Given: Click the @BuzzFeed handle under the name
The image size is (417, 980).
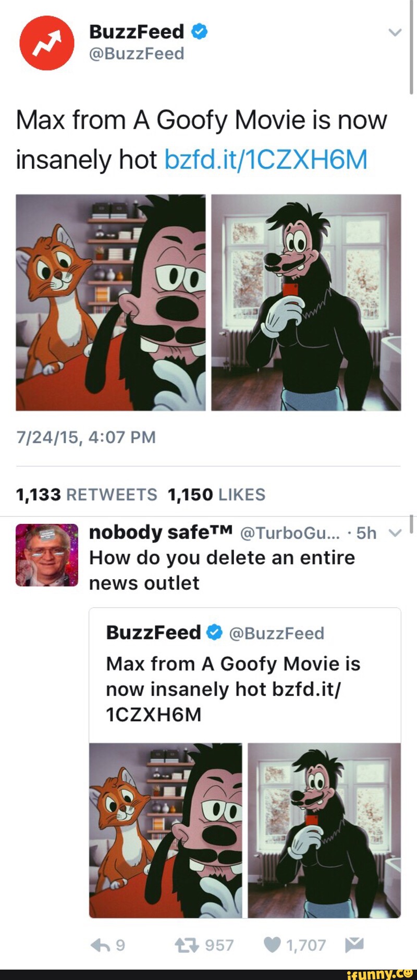Looking at the screenshot, I should click(x=137, y=53).
